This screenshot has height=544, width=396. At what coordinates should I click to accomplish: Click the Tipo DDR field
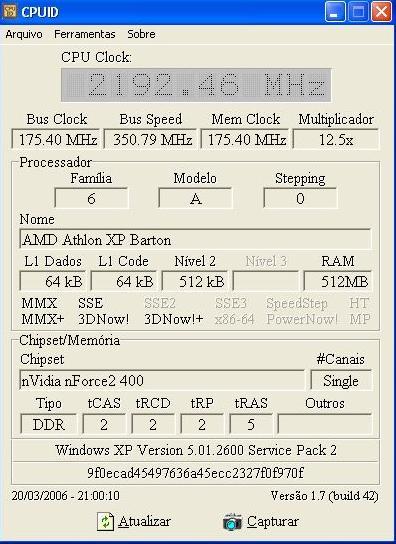click(x=49, y=424)
